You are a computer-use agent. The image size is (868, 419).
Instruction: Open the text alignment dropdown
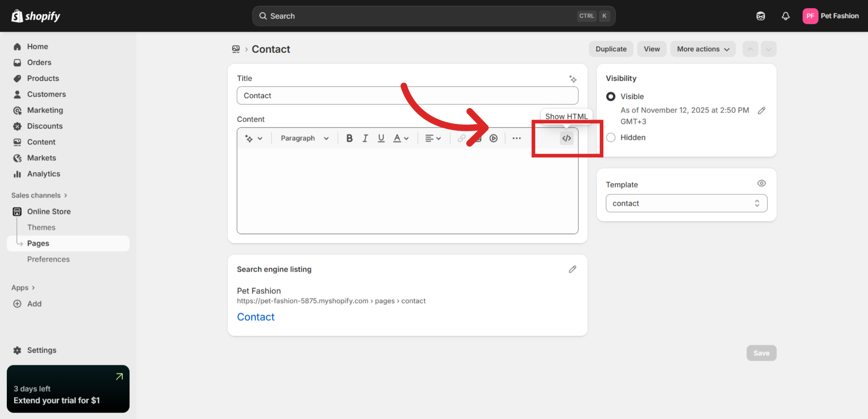433,138
